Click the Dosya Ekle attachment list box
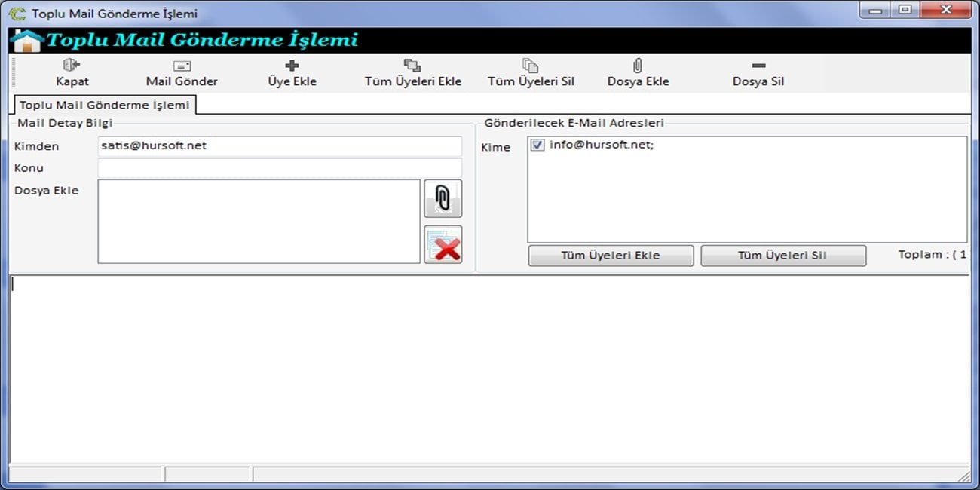Viewport: 980px width, 490px height. [x=259, y=222]
